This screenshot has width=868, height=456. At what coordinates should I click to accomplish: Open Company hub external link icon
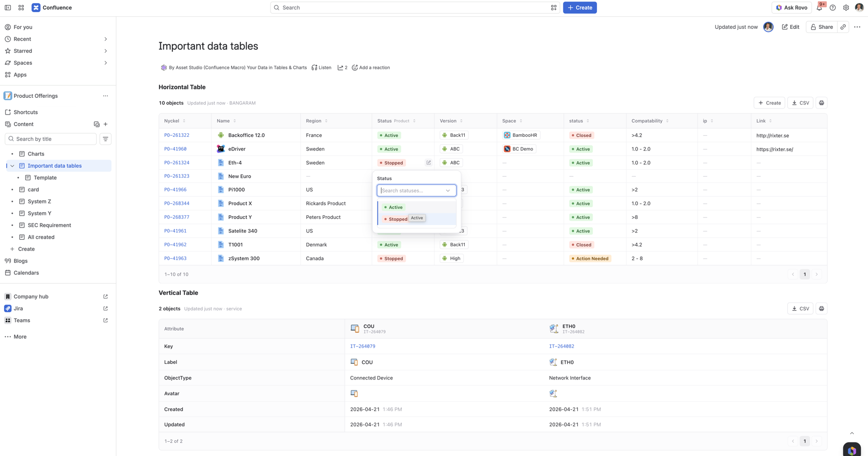105,296
